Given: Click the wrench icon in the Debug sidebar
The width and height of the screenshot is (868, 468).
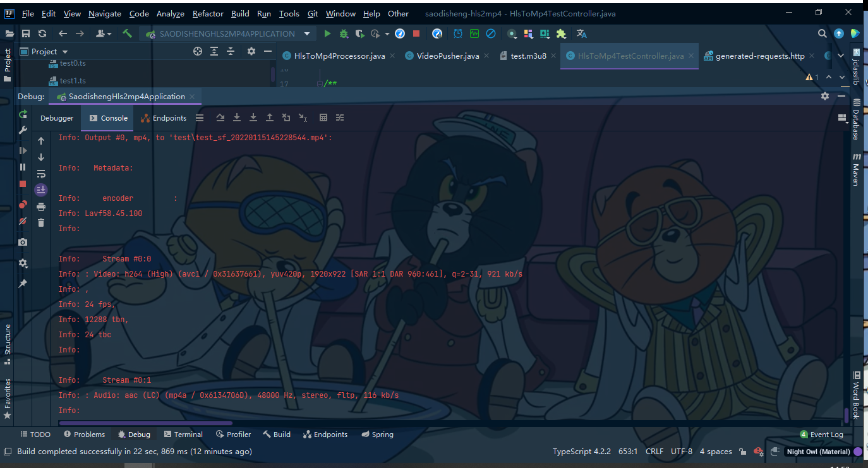Looking at the screenshot, I should [x=23, y=130].
